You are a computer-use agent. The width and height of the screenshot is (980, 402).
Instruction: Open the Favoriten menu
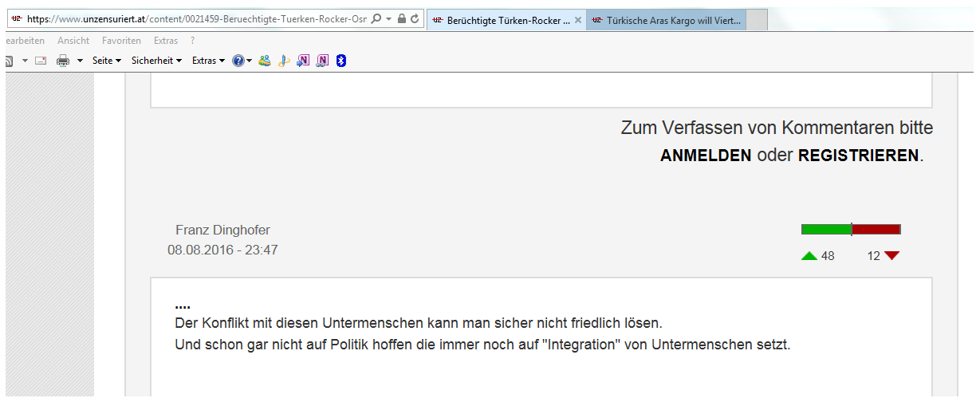(x=121, y=40)
